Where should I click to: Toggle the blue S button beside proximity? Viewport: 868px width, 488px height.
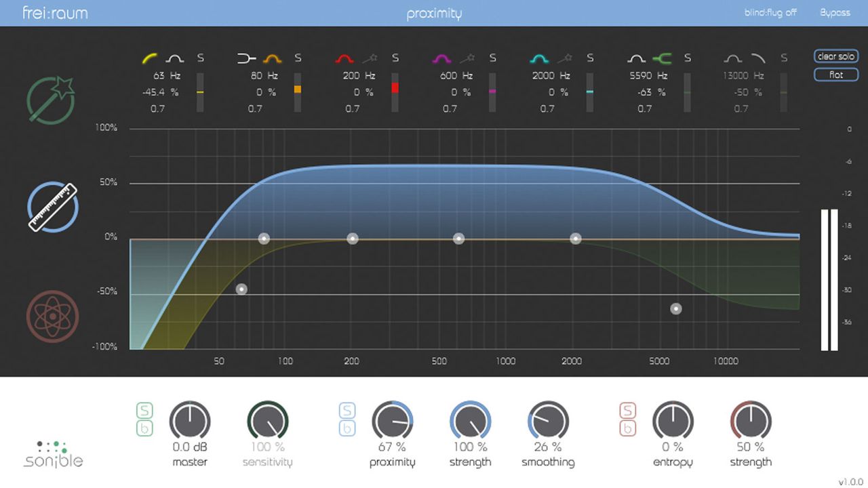pyautogui.click(x=347, y=411)
